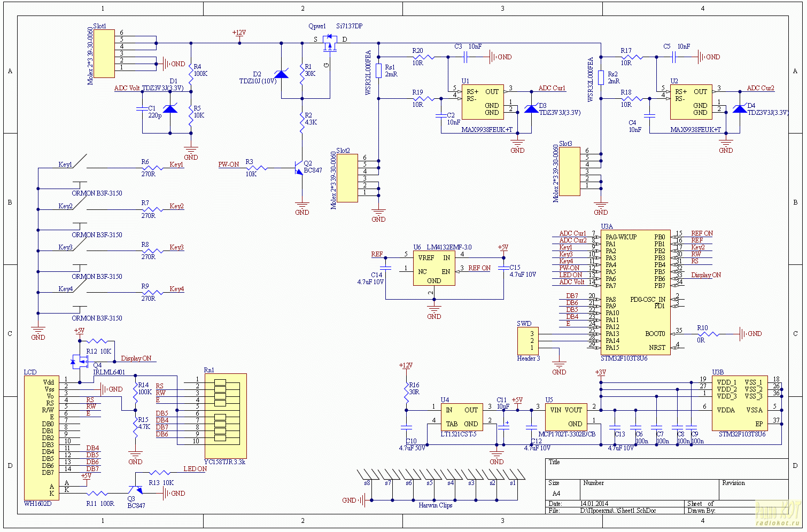Screen dimensions: 807x532
Task: Click the LT1521CST-5 part label
Action: (459, 434)
